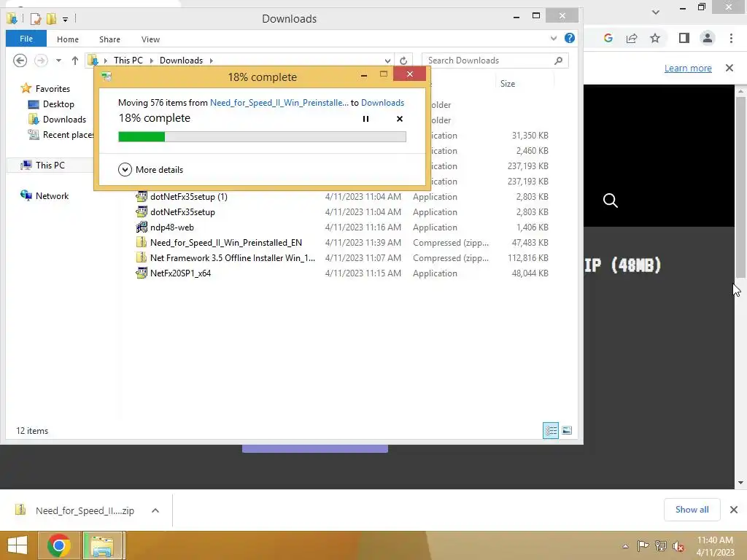This screenshot has width=747, height=560.
Task: Click the search magnifier on web page
Action: (x=611, y=201)
